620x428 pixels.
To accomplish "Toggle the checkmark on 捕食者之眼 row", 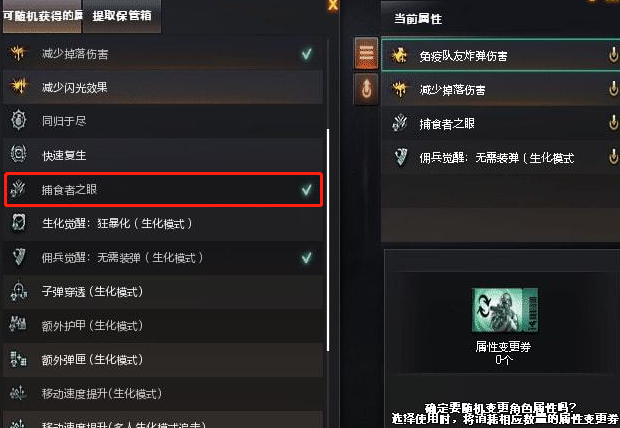I will pyautogui.click(x=307, y=189).
